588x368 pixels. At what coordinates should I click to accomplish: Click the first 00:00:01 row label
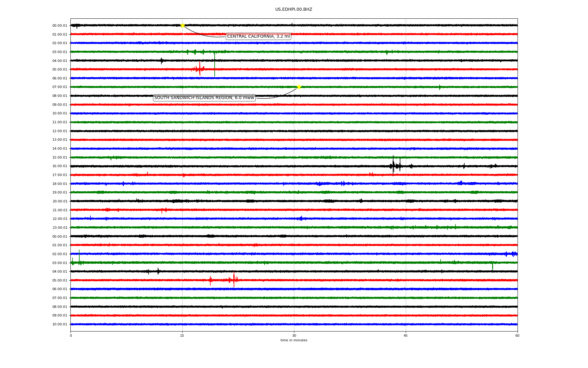tap(60, 26)
